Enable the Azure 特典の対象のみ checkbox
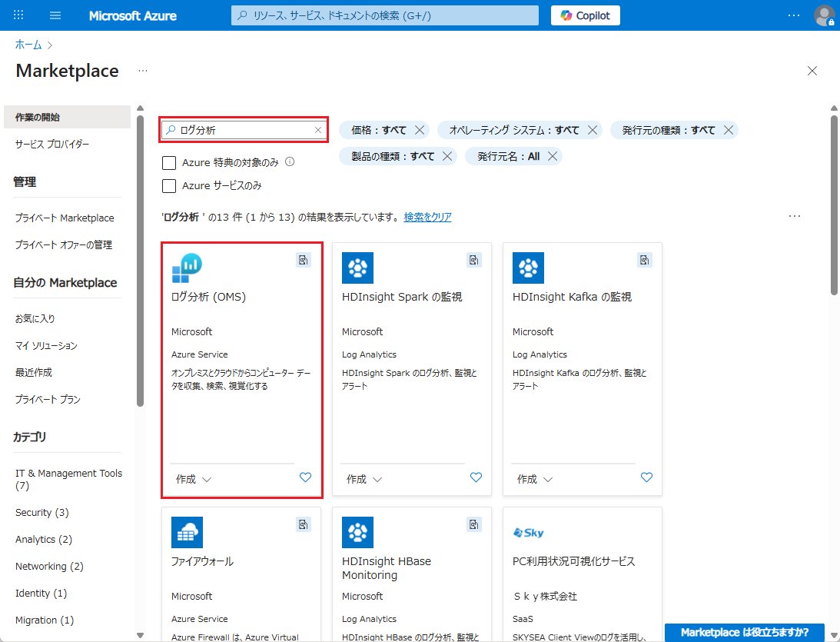 (x=169, y=163)
